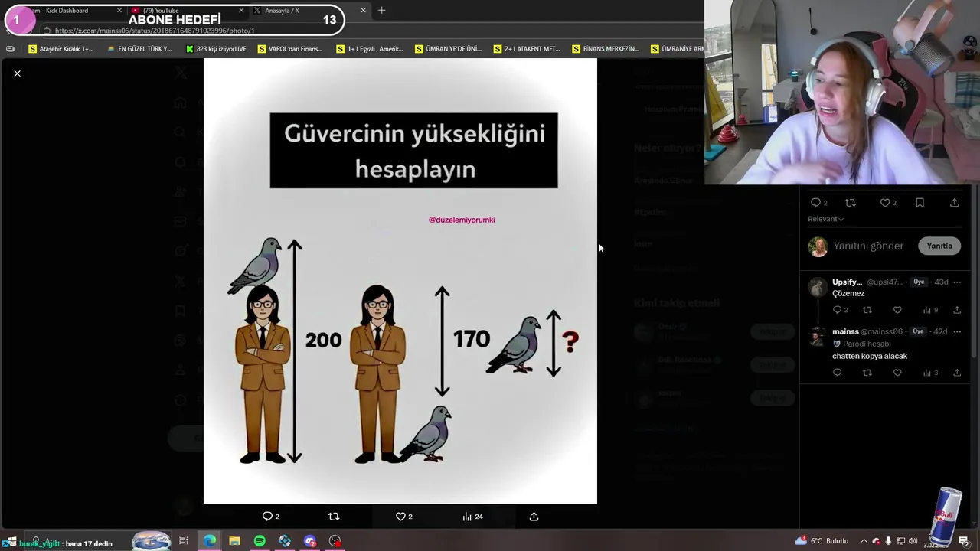Open the notification center icon
The image size is (980, 551).
coord(964,542)
